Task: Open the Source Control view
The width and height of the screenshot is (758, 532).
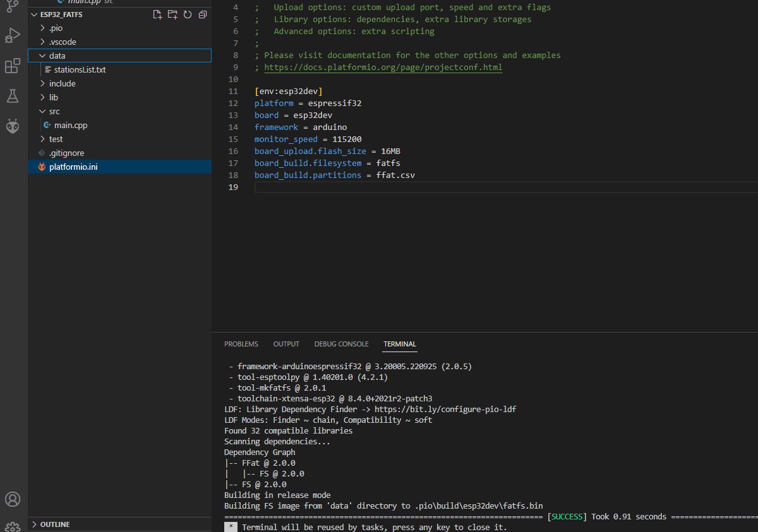Action: pyautogui.click(x=13, y=6)
